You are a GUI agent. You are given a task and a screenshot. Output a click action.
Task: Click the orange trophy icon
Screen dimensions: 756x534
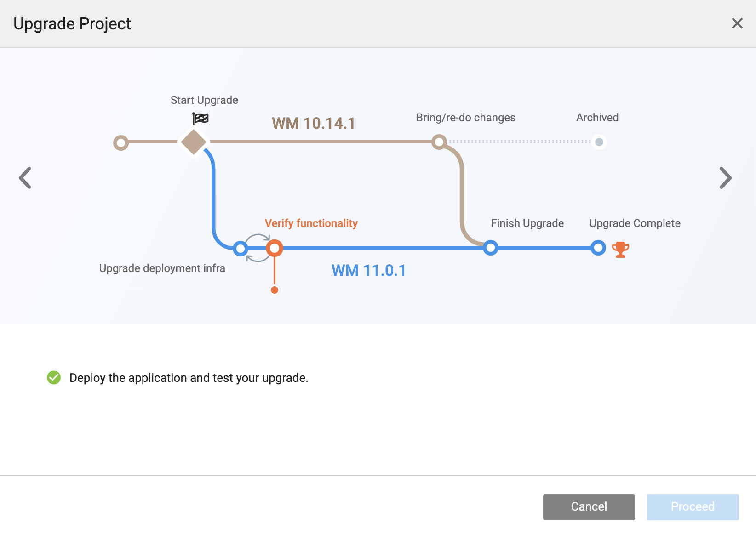click(x=620, y=250)
